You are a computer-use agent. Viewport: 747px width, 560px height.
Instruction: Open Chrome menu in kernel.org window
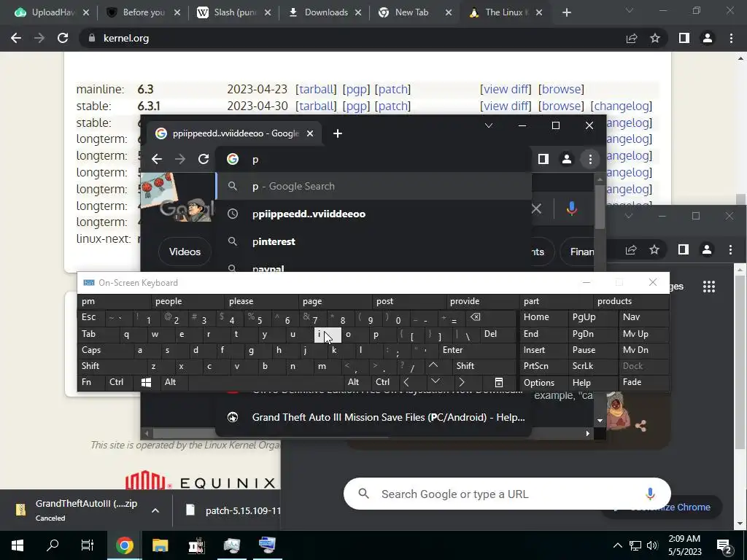(731, 38)
